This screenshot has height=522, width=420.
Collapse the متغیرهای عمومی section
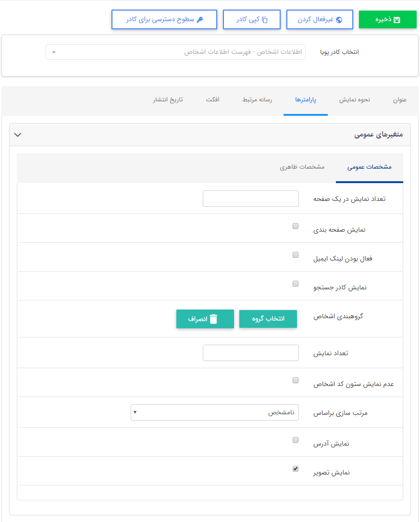click(18, 135)
